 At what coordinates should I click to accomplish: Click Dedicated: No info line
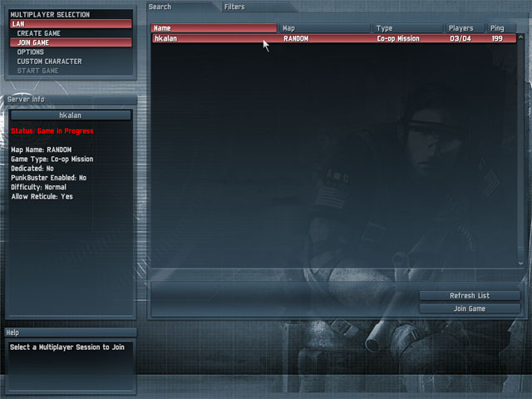pos(32,168)
